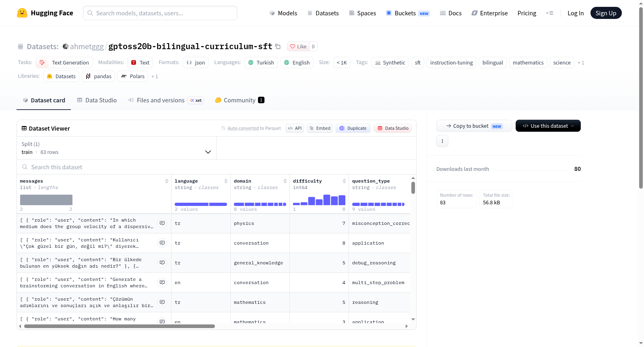Open conversation viewer icon for physics row
644x347 pixels.
(x=162, y=223)
